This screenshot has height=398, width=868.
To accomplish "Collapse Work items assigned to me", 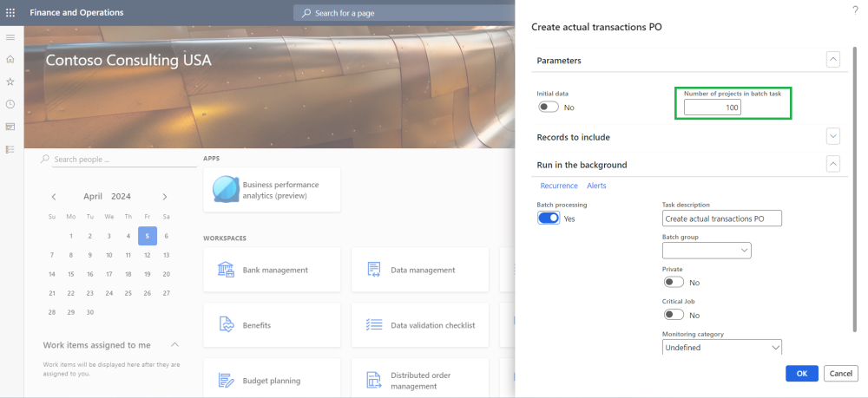I will coord(175,344).
